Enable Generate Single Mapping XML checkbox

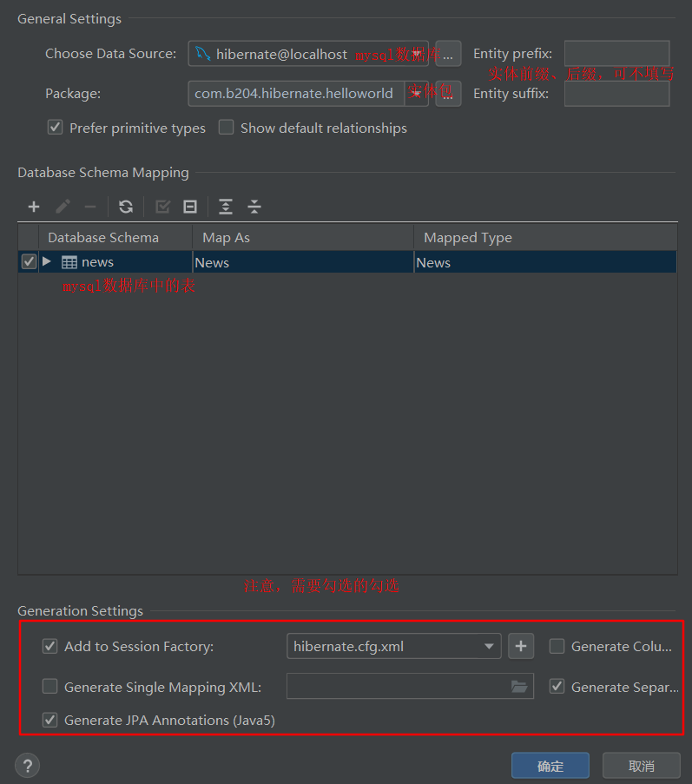[x=49, y=687]
